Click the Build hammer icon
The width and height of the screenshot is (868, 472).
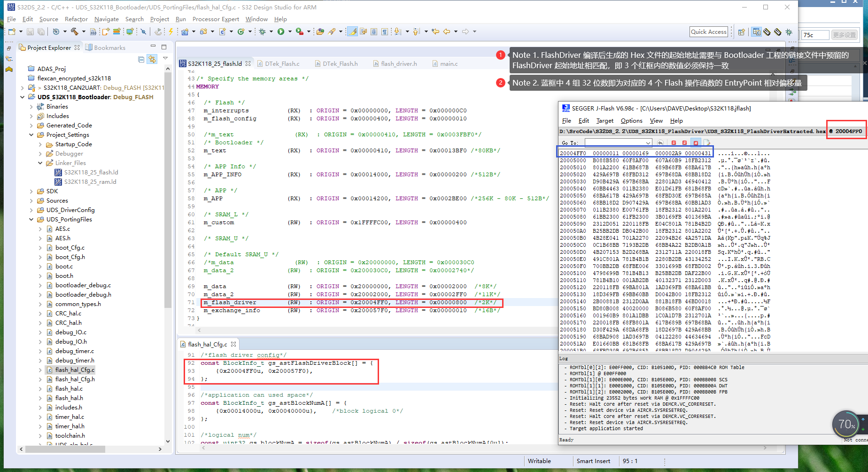[74, 31]
